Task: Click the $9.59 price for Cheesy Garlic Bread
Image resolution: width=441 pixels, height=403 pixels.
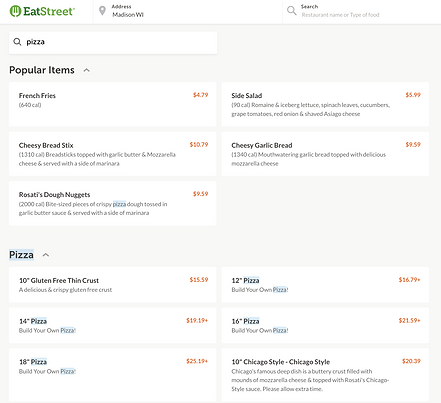Action: pyautogui.click(x=413, y=145)
